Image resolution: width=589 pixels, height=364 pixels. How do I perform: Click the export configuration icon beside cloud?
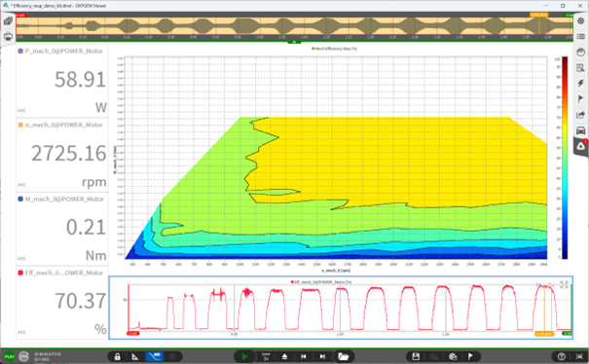pyautogui.click(x=453, y=356)
